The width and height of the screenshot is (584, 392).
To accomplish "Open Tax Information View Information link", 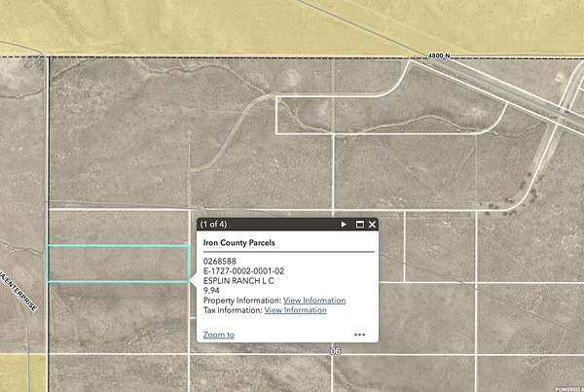I will coord(295,310).
